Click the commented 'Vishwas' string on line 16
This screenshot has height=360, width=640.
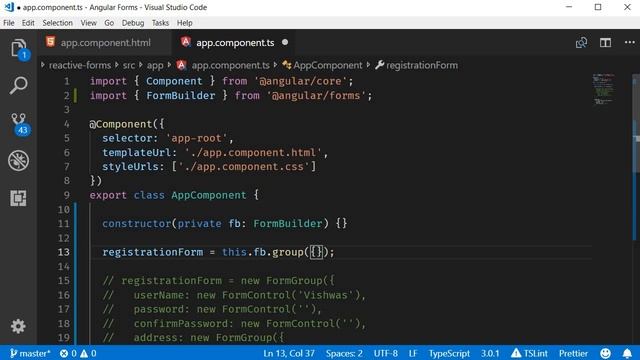point(325,295)
